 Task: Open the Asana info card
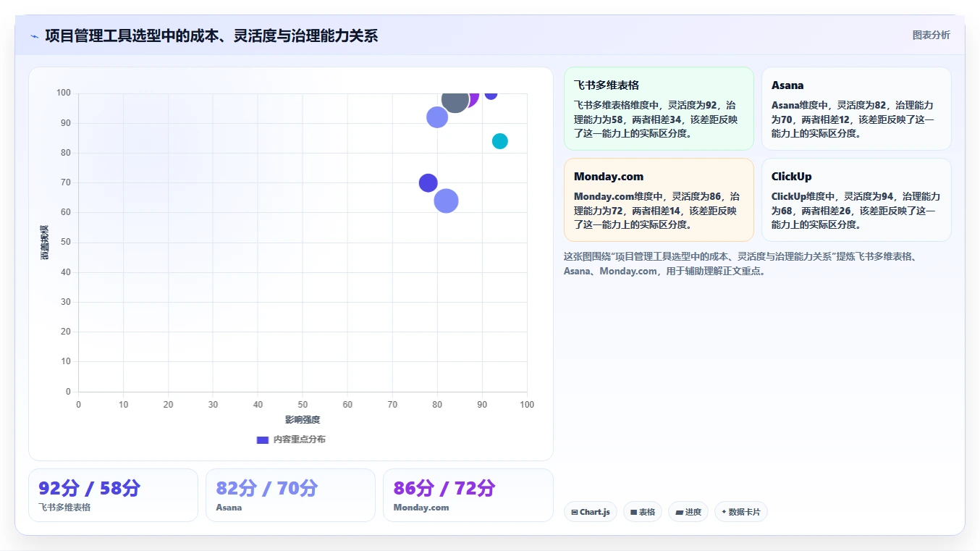[x=856, y=109]
